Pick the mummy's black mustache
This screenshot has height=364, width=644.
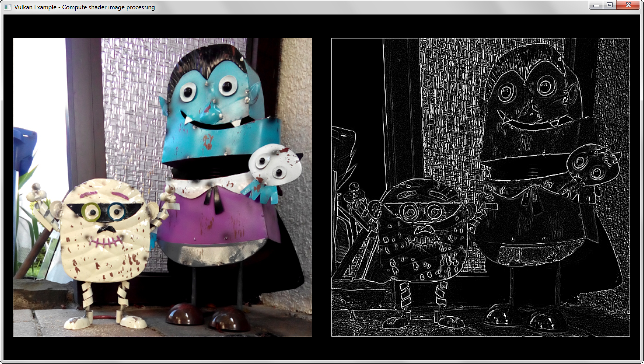(x=105, y=229)
